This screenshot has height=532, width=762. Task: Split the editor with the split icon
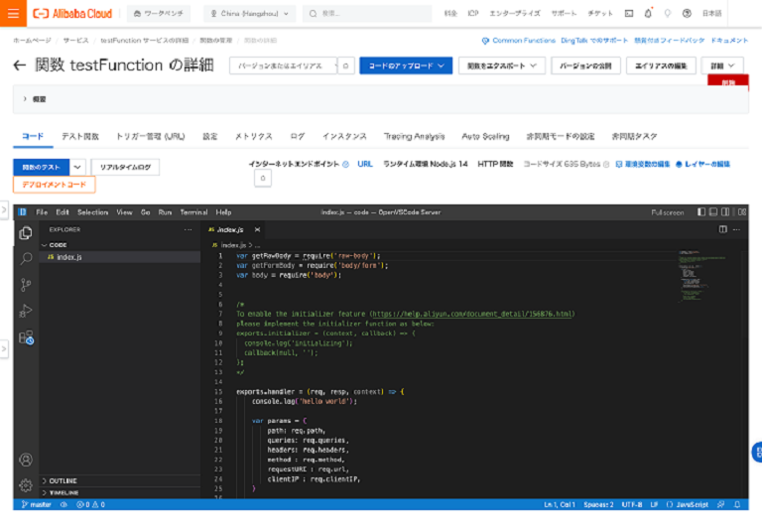pyautogui.click(x=723, y=229)
